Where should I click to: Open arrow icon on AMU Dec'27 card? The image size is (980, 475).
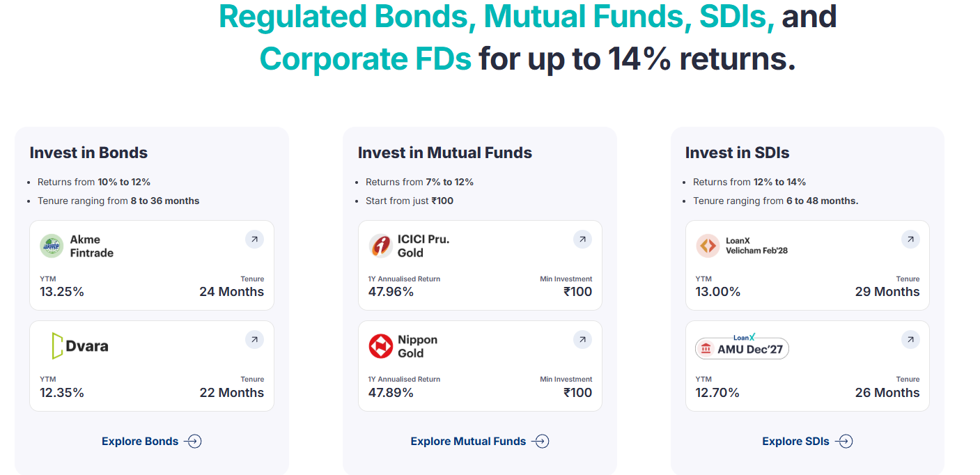click(x=910, y=340)
